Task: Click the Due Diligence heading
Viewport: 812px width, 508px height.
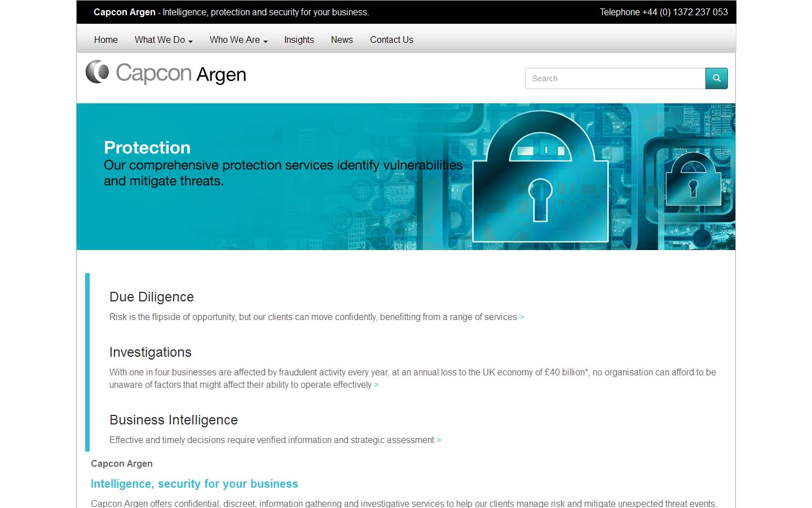Action: tap(151, 297)
